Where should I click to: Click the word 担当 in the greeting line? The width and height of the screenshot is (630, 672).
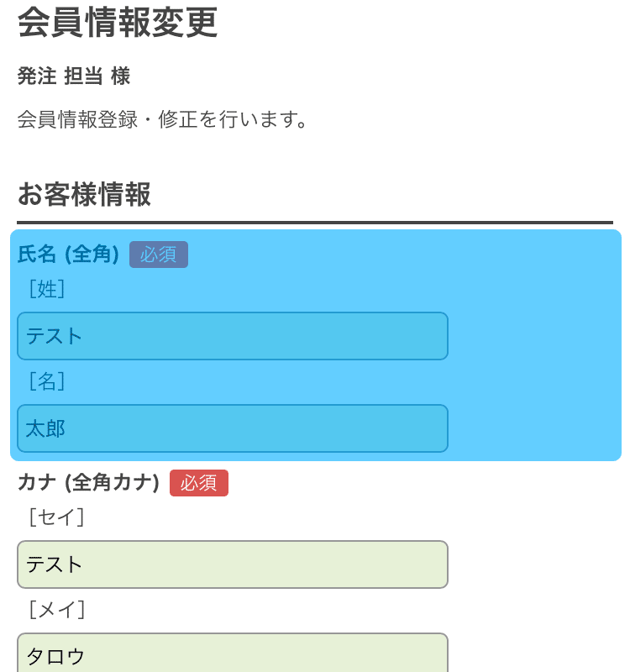83,76
